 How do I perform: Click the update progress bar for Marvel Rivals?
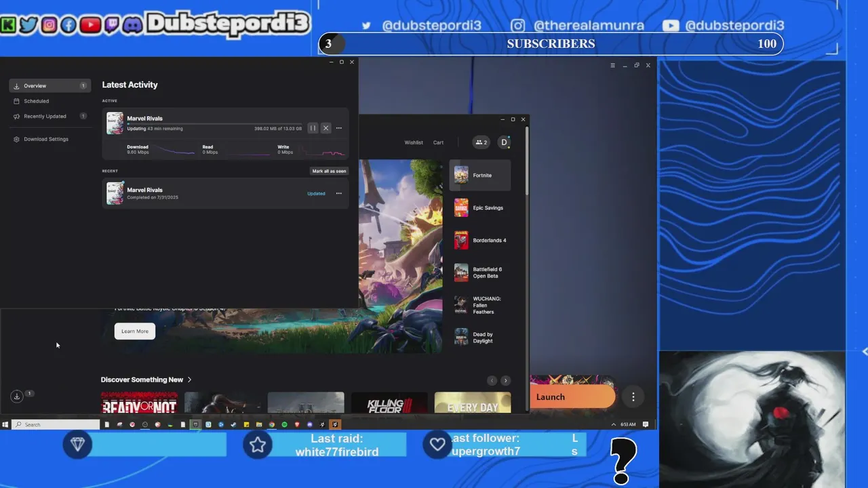tap(214, 124)
